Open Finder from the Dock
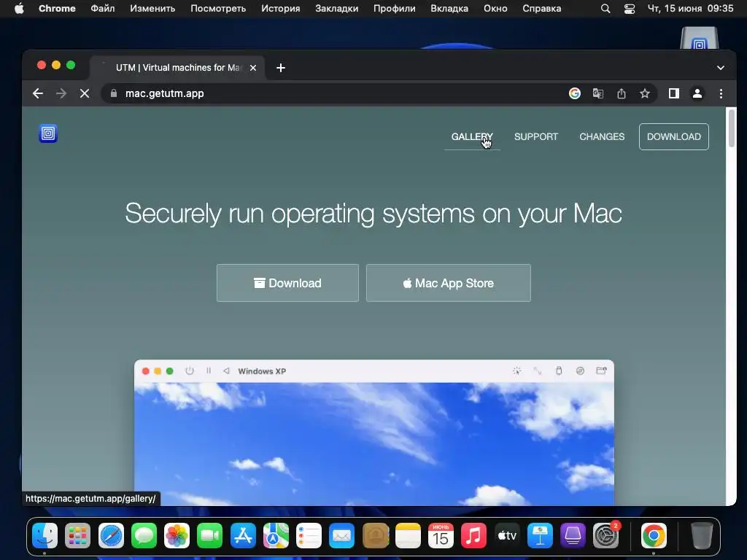The height and width of the screenshot is (560, 747). (44, 536)
